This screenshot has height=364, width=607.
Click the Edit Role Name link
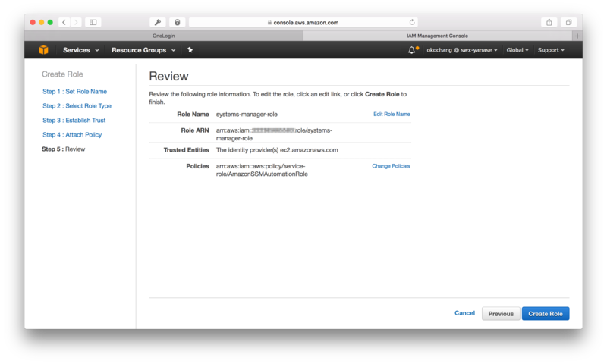click(x=392, y=114)
